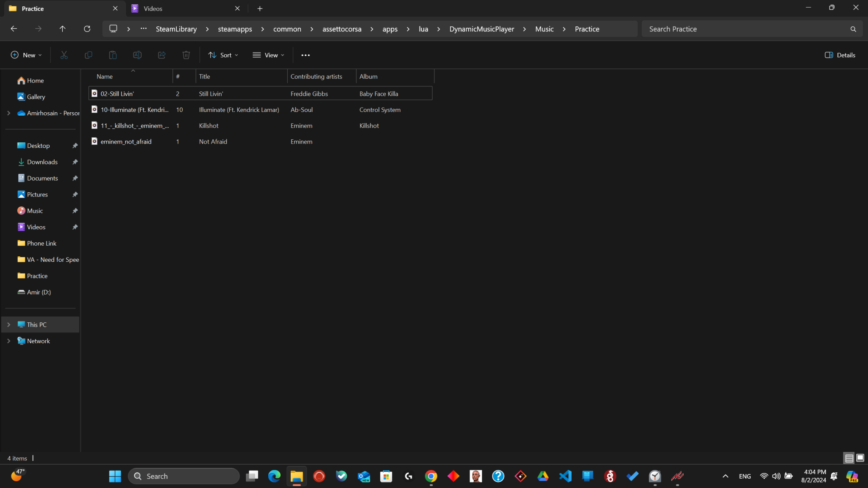Toggle the Details pane
868x488 pixels.
(840, 55)
